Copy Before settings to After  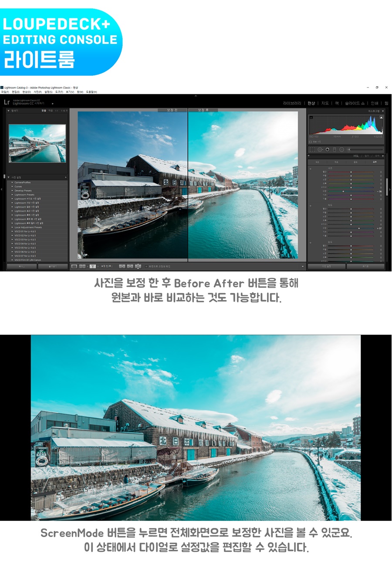(x=122, y=266)
